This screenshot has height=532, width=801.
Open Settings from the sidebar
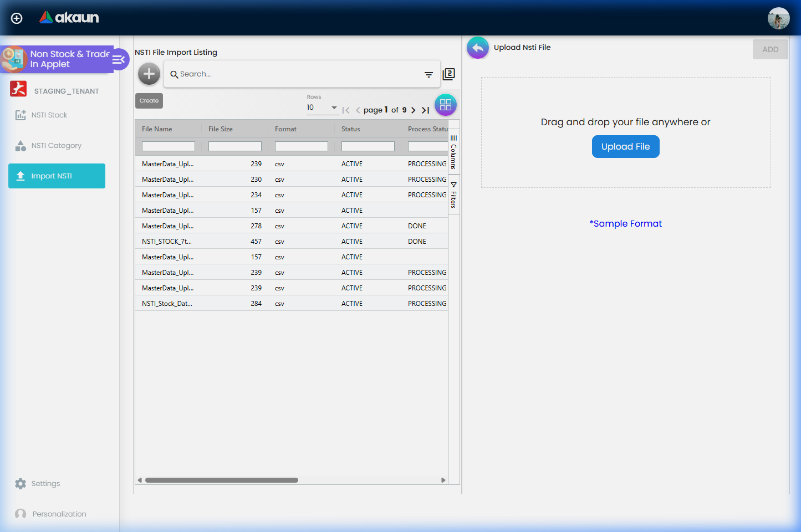45,483
